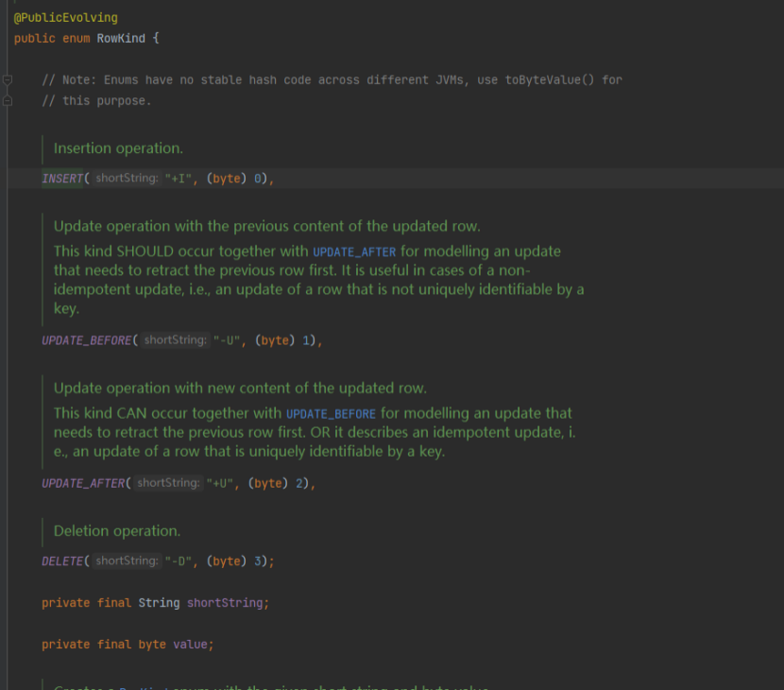This screenshot has height=690, width=784.
Task: Follow the UPDATE_BEFORE link in the documentation
Action: [x=331, y=414]
